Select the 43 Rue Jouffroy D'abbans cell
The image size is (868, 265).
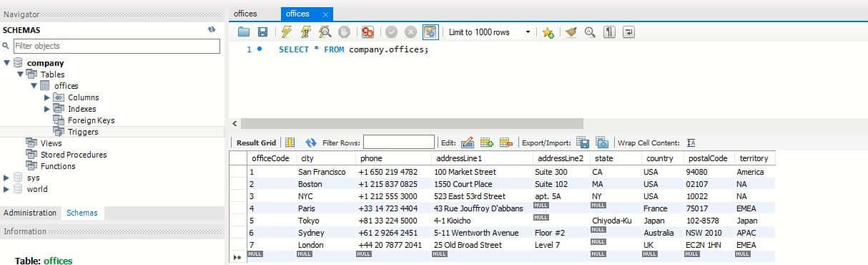click(481, 208)
